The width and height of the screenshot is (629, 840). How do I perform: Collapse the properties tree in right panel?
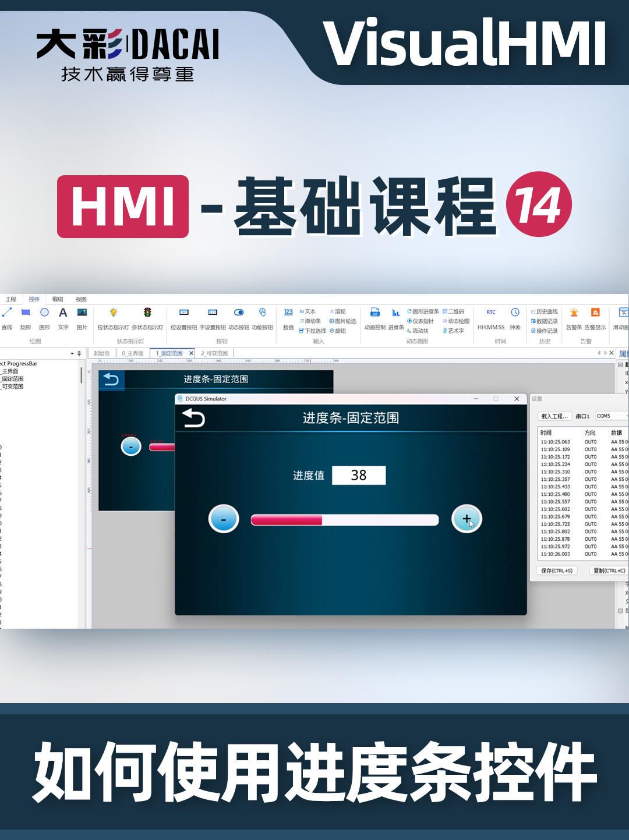619,363
